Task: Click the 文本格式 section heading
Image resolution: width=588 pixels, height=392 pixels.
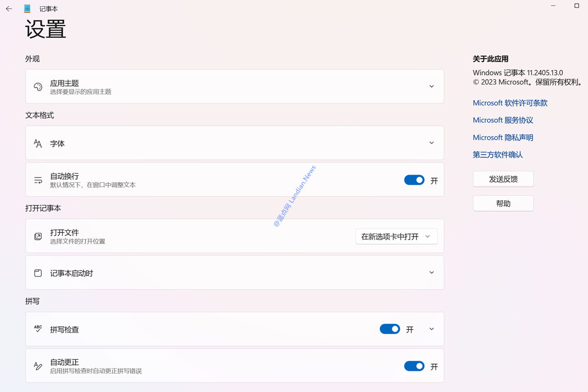Action: click(40, 115)
